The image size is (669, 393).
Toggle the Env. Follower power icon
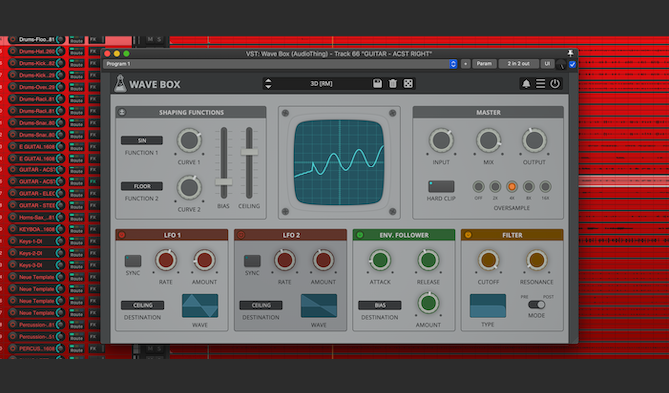[360, 235]
